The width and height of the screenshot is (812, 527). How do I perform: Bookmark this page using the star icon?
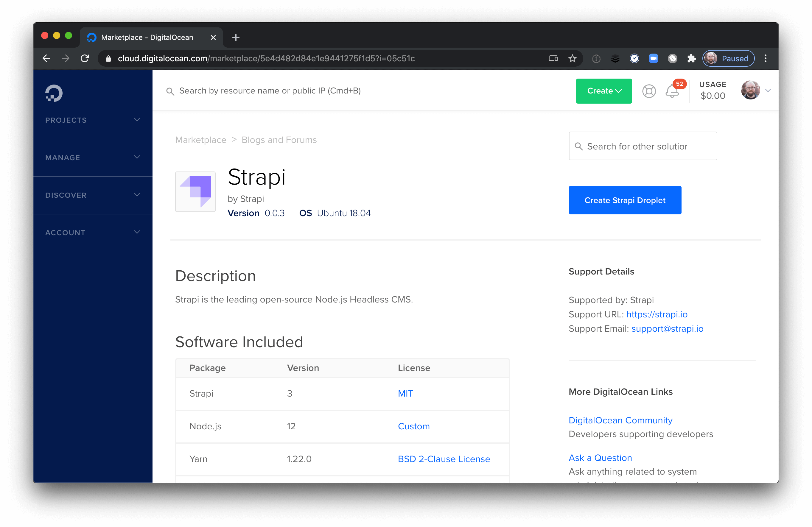coord(573,58)
